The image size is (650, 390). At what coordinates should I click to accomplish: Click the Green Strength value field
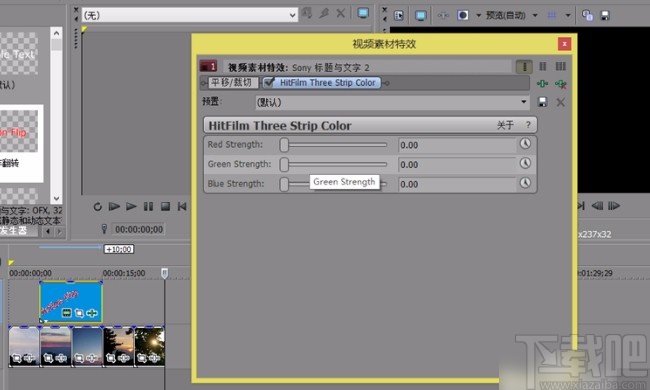(x=457, y=164)
